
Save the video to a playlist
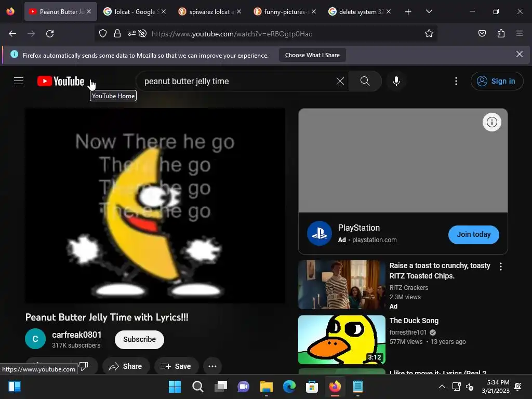[176, 366]
